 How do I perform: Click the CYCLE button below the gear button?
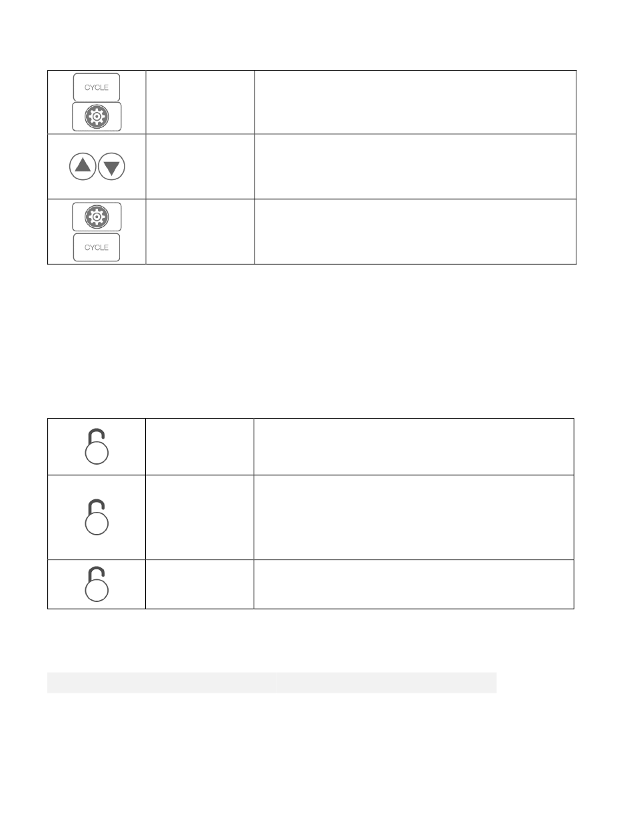coord(97,247)
